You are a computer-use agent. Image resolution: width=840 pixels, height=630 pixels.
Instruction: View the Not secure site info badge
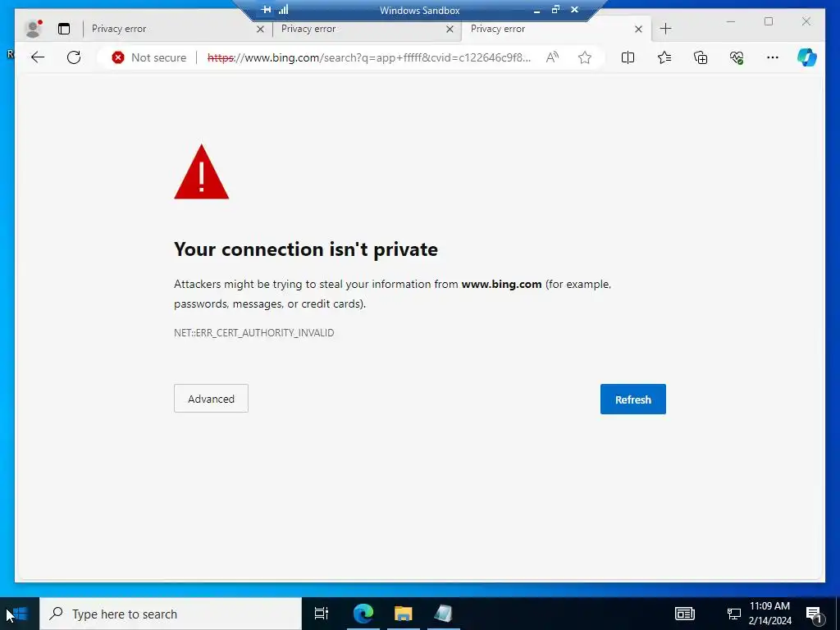tap(149, 57)
